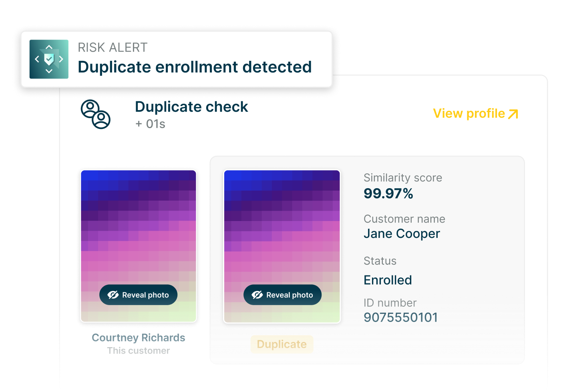Click the + 01s timestamp text

[x=150, y=124]
